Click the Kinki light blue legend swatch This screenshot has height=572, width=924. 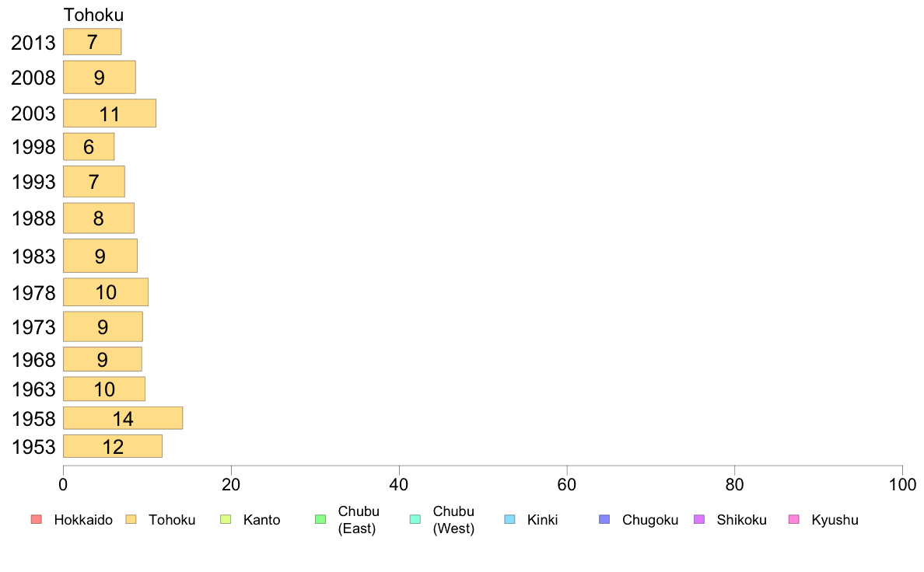coord(509,520)
